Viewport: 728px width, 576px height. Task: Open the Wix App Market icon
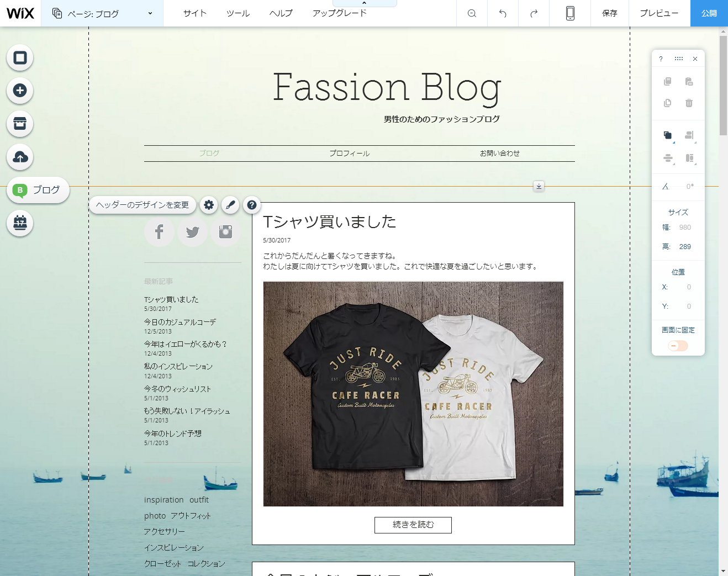[20, 124]
